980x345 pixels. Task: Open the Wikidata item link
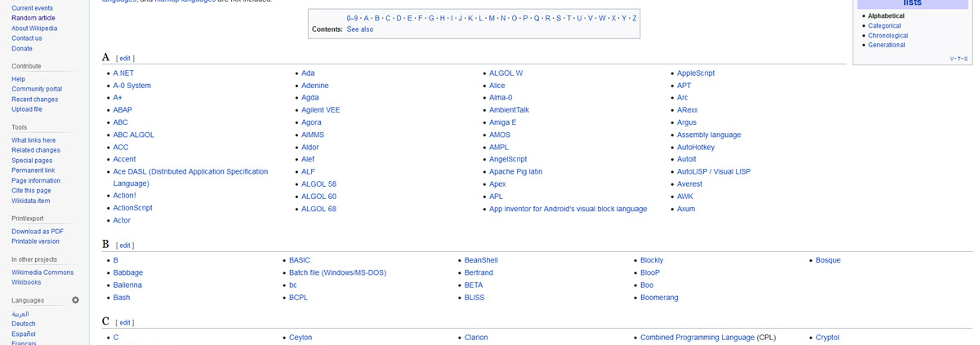tap(31, 201)
